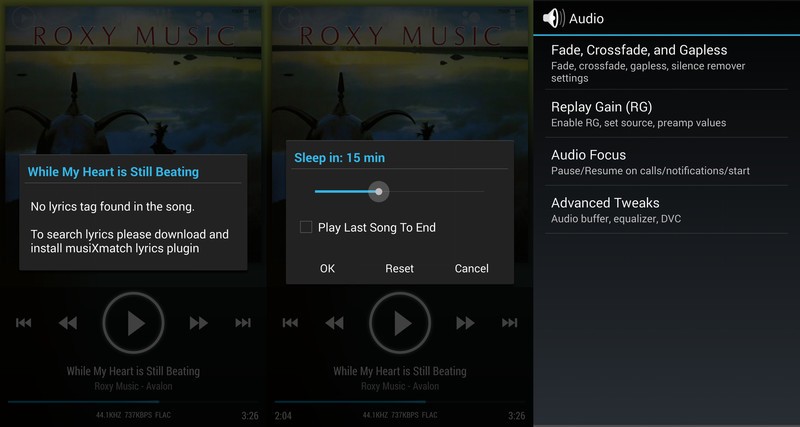Screen dimensions: 800x427
Task: Tap 'Roxy Music - Avalon' in left screen
Action: point(133,386)
